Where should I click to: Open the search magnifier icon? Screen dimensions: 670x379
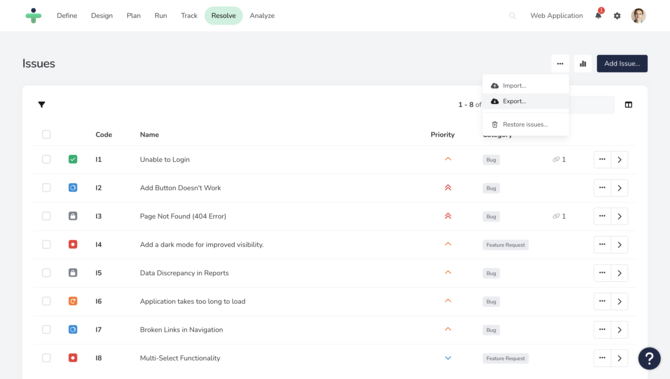click(x=512, y=16)
